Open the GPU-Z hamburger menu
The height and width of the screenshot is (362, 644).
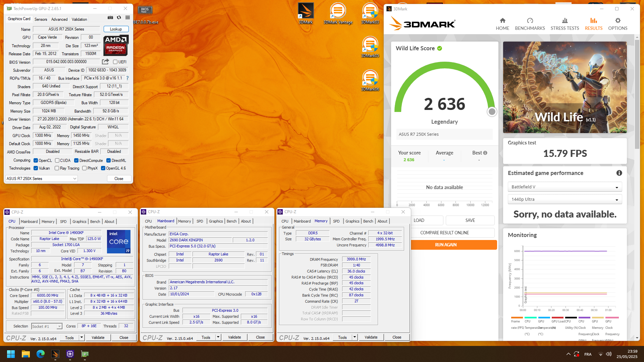(127, 17)
